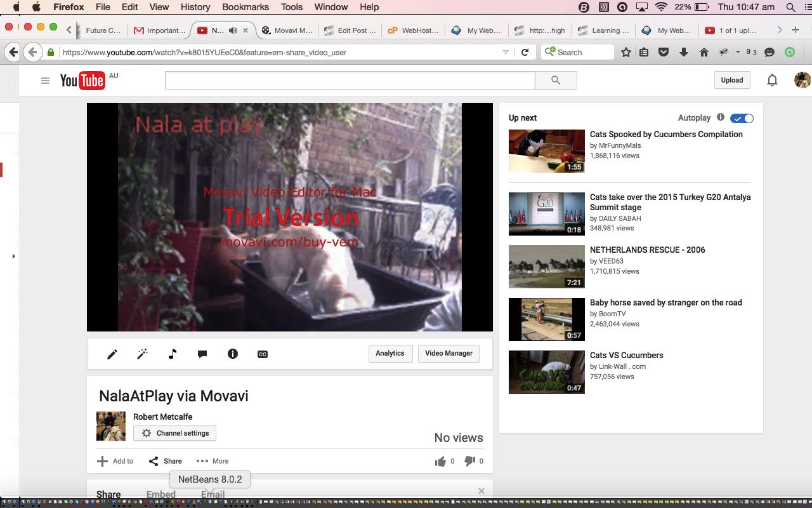
Task: Bookmark this page with the star icon
Action: point(626,52)
